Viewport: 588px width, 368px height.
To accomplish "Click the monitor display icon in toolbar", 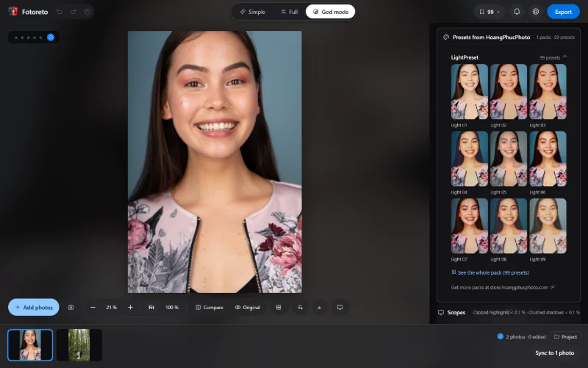I will pos(340,307).
